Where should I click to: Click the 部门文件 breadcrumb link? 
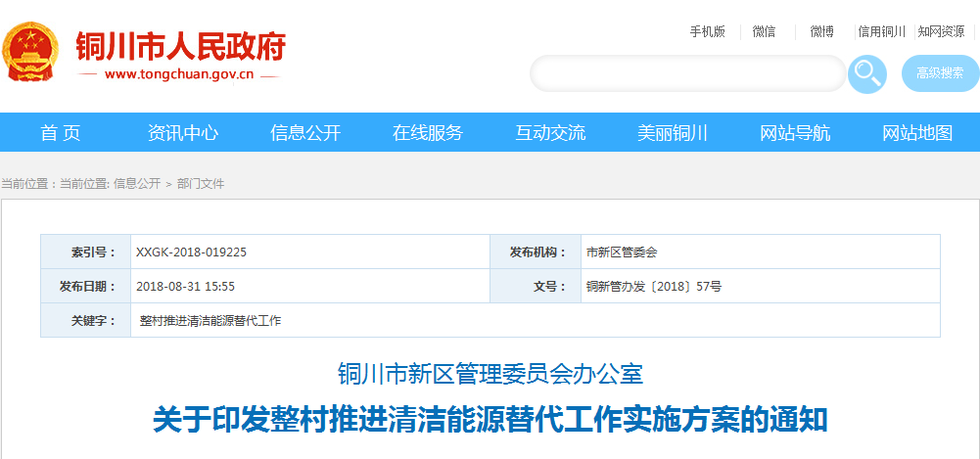coord(201,184)
